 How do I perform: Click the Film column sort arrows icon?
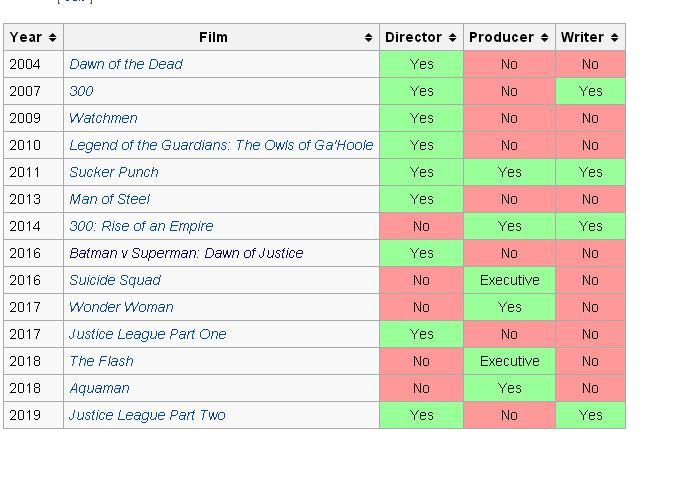[x=368, y=38]
